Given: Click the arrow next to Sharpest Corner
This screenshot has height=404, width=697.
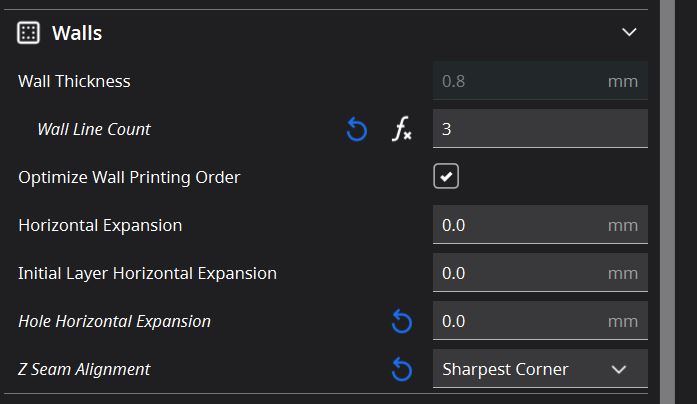Looking at the screenshot, I should [619, 369].
